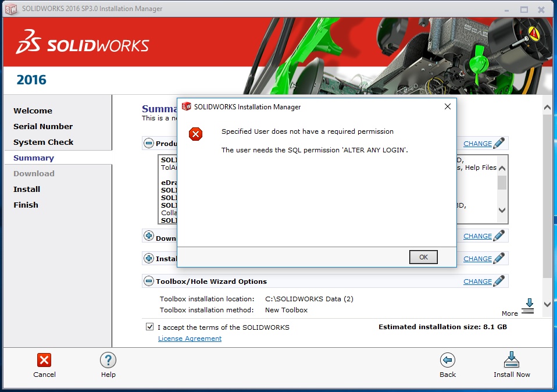This screenshot has height=392, width=557.
Task: Click CHANGE link for Products
Action: [477, 144]
